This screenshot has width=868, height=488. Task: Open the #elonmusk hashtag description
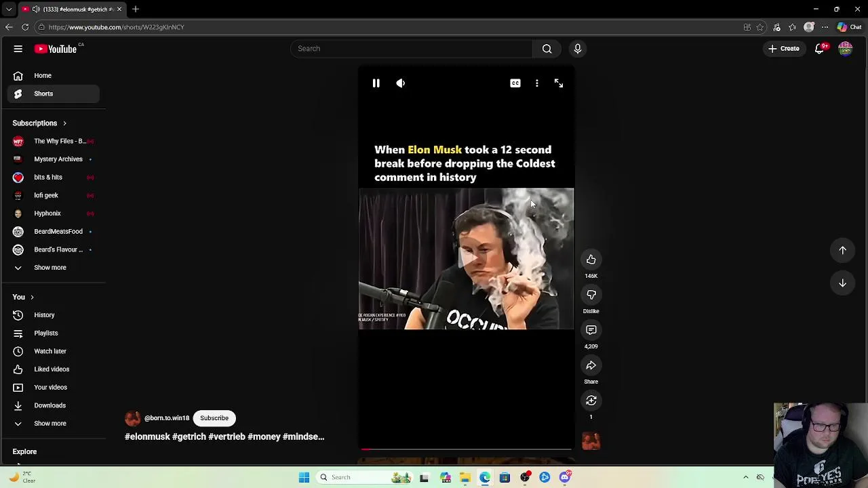[x=224, y=437]
